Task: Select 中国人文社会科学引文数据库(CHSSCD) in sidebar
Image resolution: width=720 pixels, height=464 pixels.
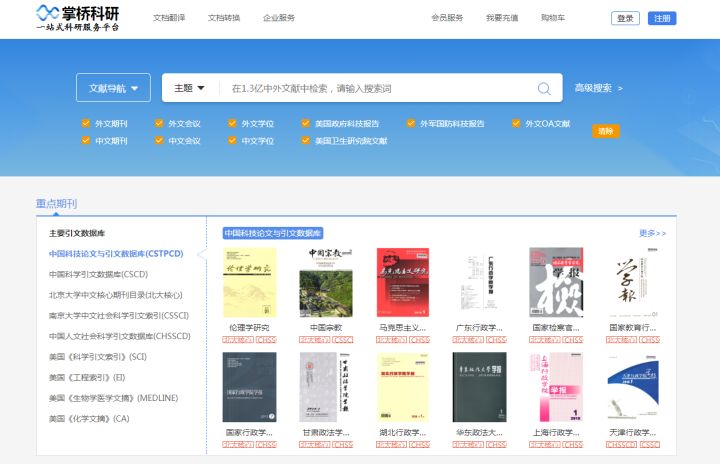Action: (119, 336)
